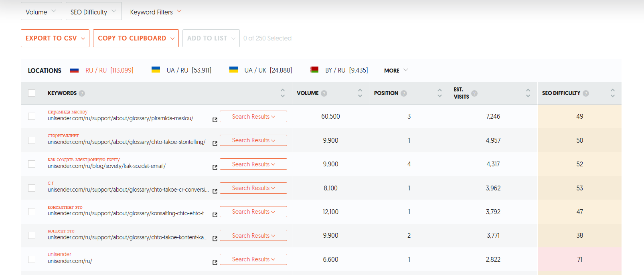Screen dimensions: 644x275
Task: Select the сторителлинг row checkbox
Action: (x=32, y=140)
